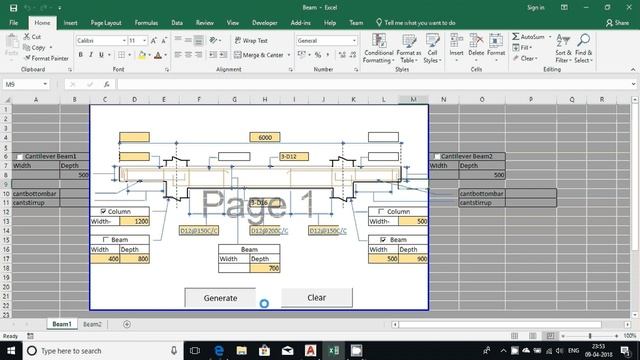Expand the Clear dropdown
The height and width of the screenshot is (360, 640).
[x=536, y=59]
